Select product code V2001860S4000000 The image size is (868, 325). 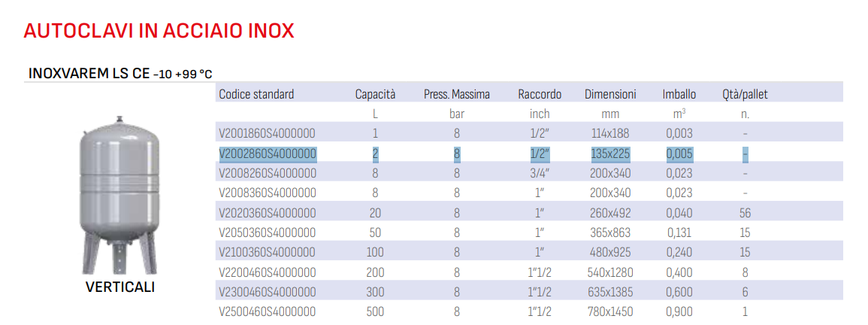[268, 134]
